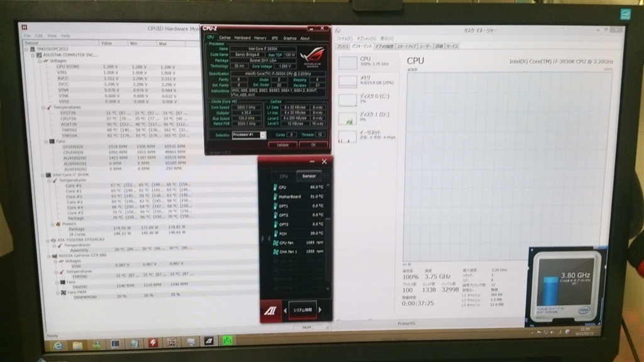The width and height of the screenshot is (644, 362).
Task: Switch to Prime95 green taskbar icon
Action: coord(227,340)
